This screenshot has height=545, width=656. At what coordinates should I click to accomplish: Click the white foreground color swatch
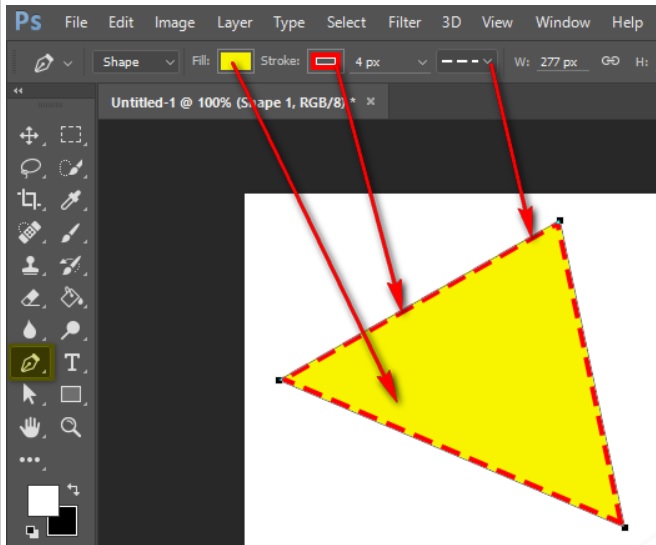click(x=43, y=500)
